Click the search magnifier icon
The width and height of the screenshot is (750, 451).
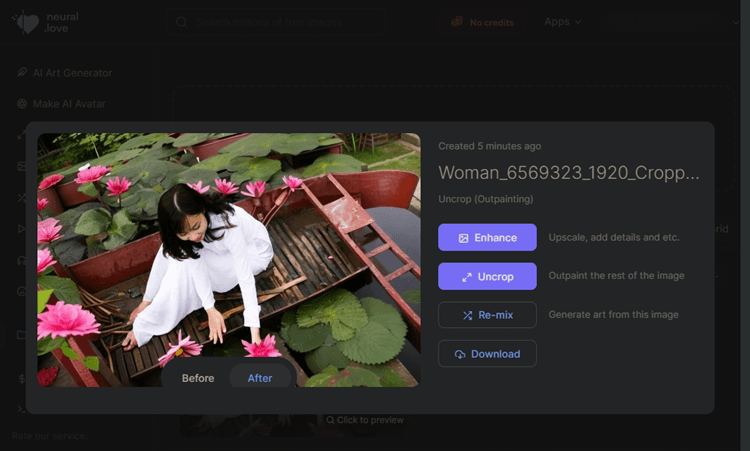181,22
